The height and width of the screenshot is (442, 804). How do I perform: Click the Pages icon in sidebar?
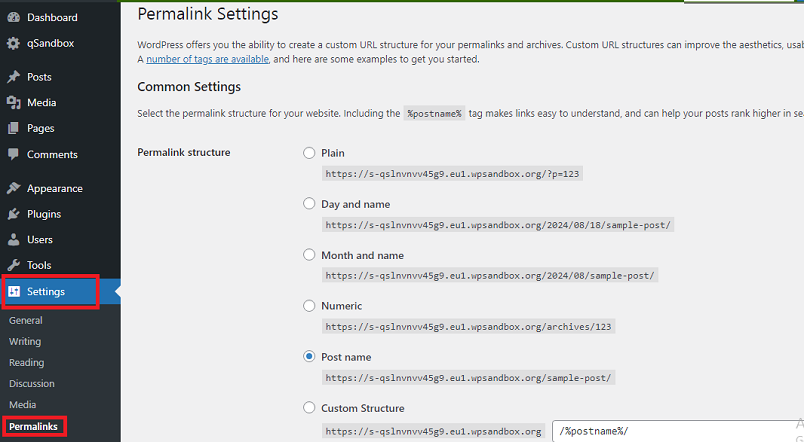point(13,129)
